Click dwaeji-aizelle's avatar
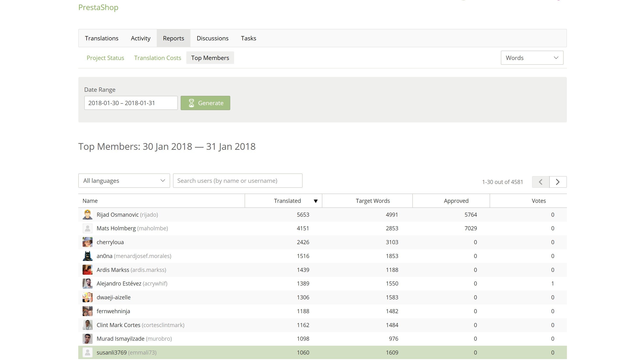 [88, 297]
